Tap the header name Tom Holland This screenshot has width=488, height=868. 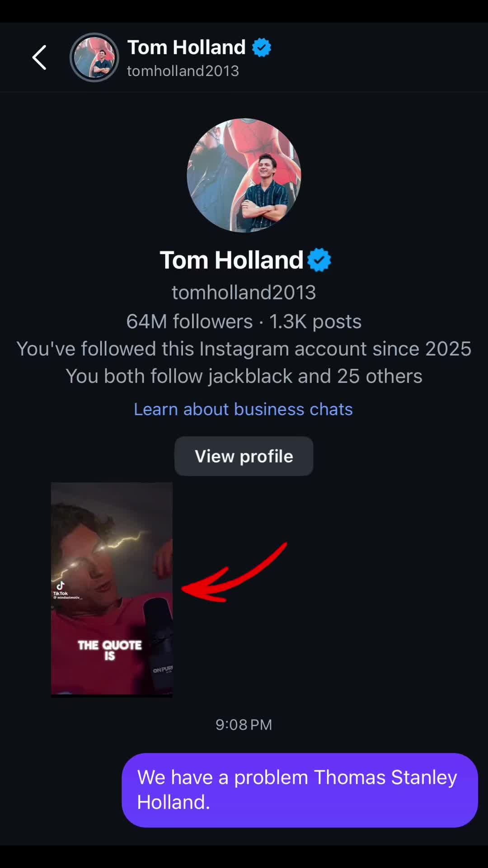[x=186, y=47]
